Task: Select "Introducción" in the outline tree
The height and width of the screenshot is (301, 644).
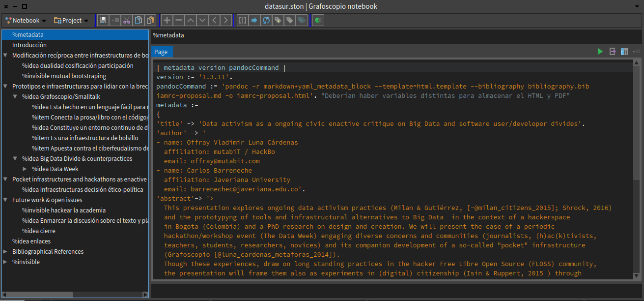Action: click(x=29, y=45)
